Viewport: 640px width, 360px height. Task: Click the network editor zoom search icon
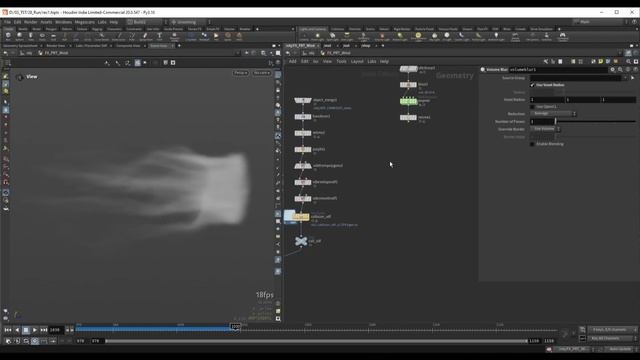(629, 61)
